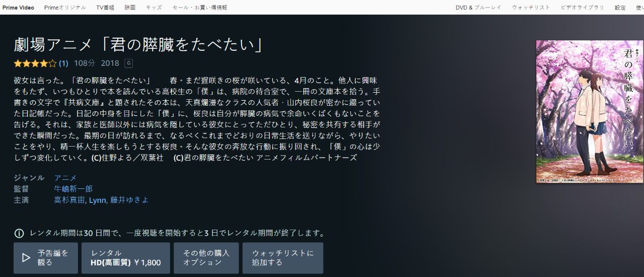644x277 pixels.
Task: Open the Prime Video home logo
Action: coord(18,8)
